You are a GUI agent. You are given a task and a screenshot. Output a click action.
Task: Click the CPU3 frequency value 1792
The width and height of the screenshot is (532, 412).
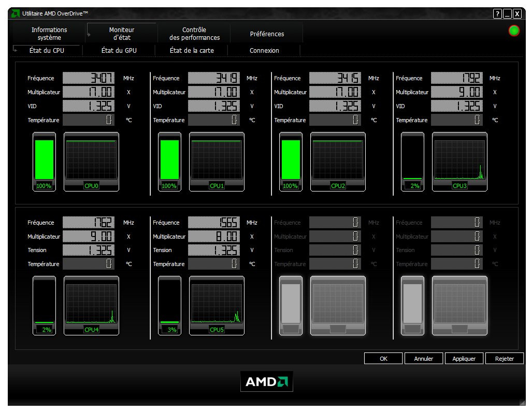457,78
